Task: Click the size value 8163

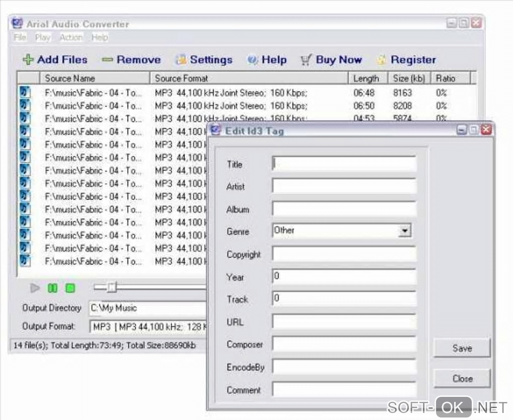Action: point(402,93)
